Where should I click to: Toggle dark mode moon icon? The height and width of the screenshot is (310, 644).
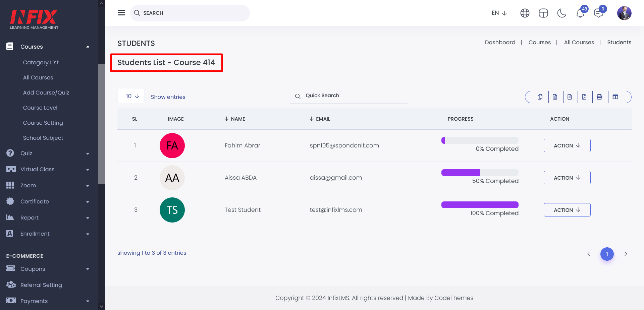tap(561, 13)
